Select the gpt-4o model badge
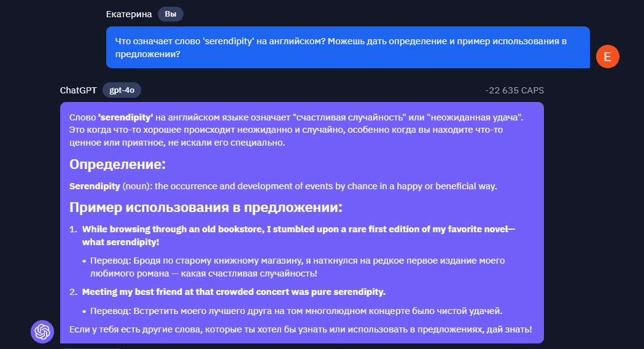 tap(122, 90)
